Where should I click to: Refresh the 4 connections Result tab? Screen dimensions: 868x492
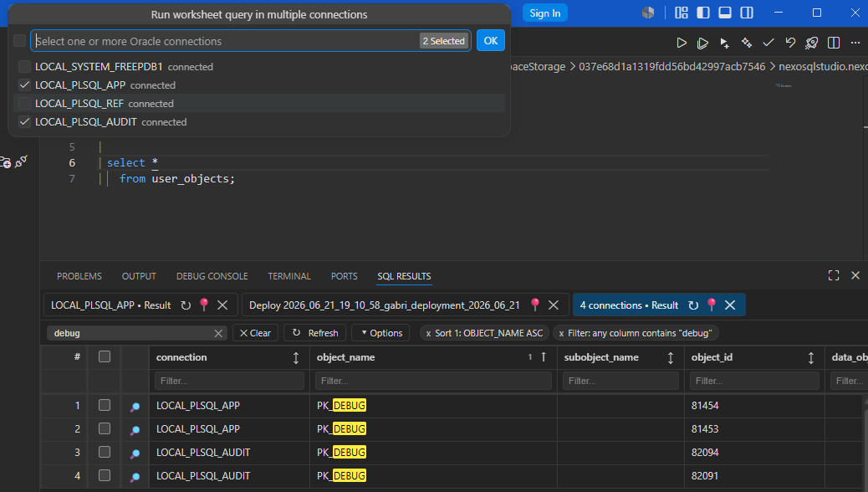[x=693, y=305]
